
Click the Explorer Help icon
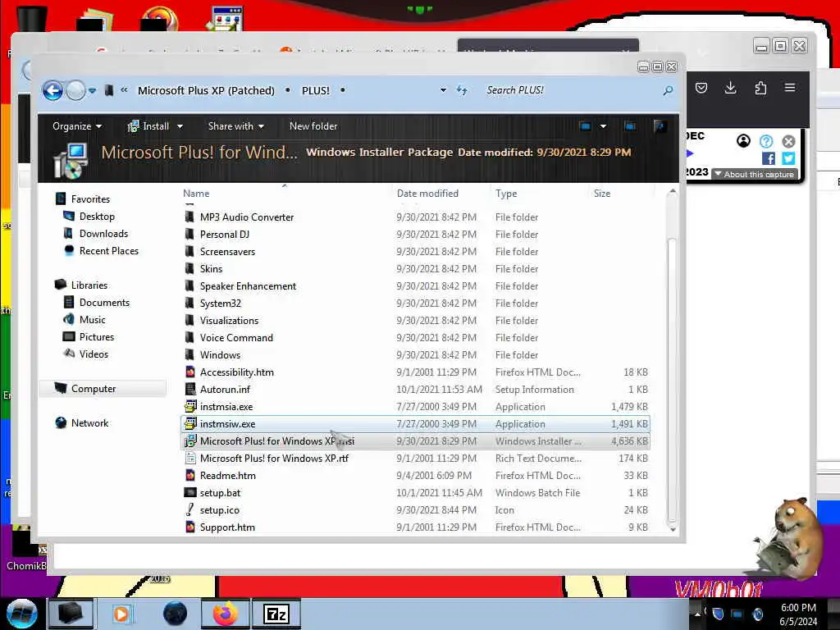tap(660, 126)
